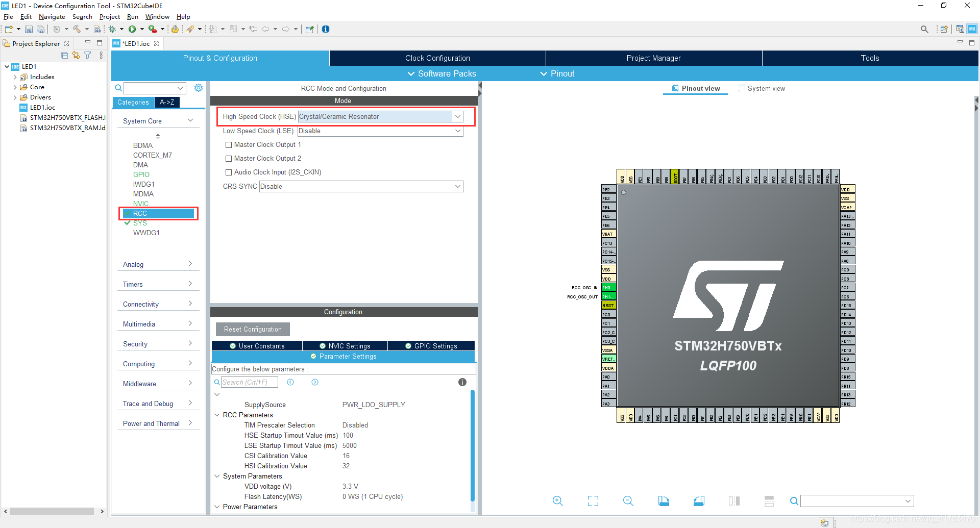Click the parameter info icon
The width and height of the screenshot is (980, 528).
(462, 382)
